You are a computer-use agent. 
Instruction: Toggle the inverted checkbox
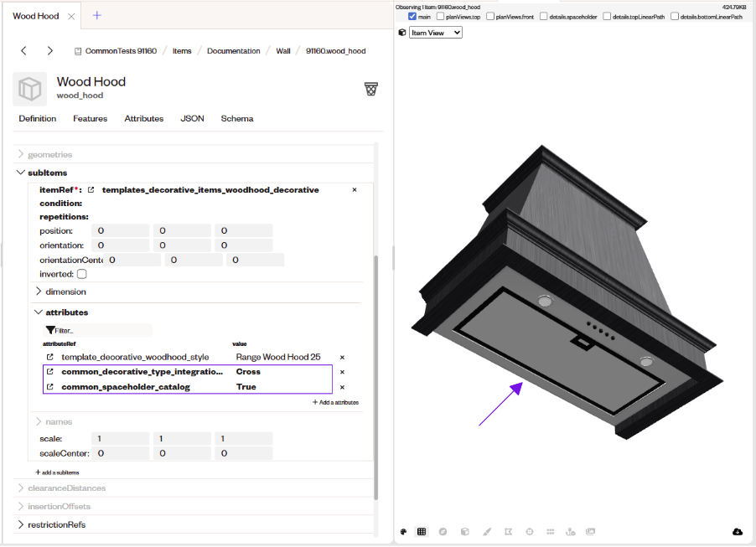pyautogui.click(x=82, y=274)
